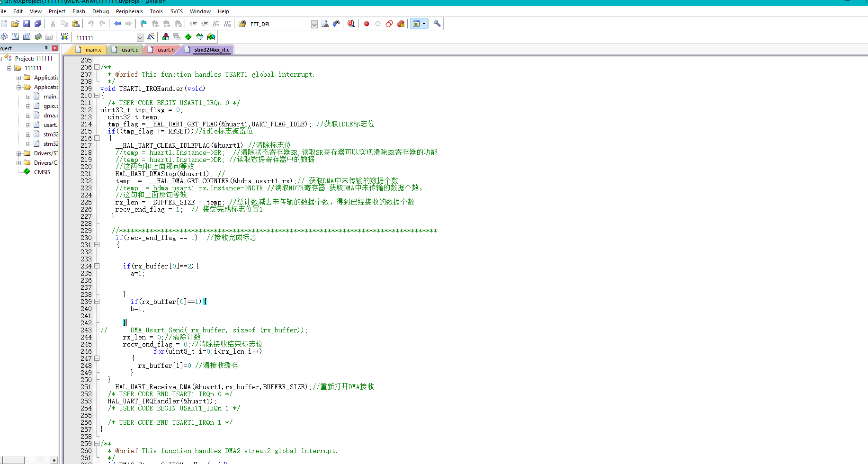Viewport: 868px width, 464px height.
Task: Open the target selection dropdown beside 111111
Action: (140, 37)
